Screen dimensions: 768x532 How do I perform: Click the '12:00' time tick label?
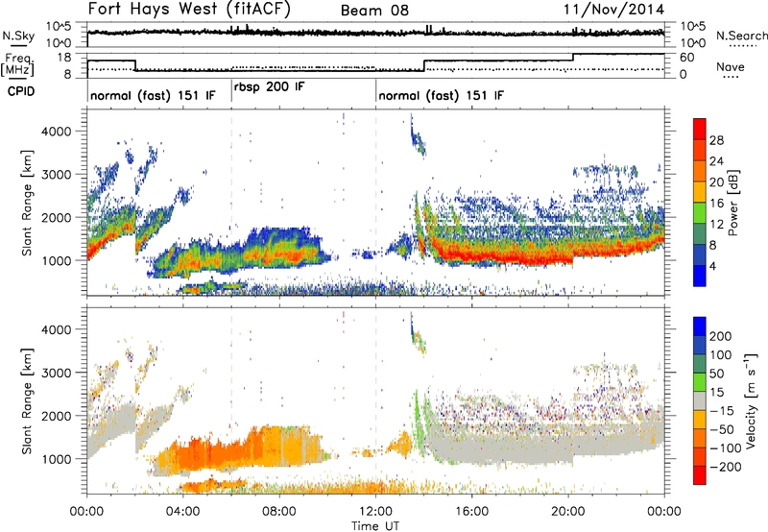[x=375, y=512]
